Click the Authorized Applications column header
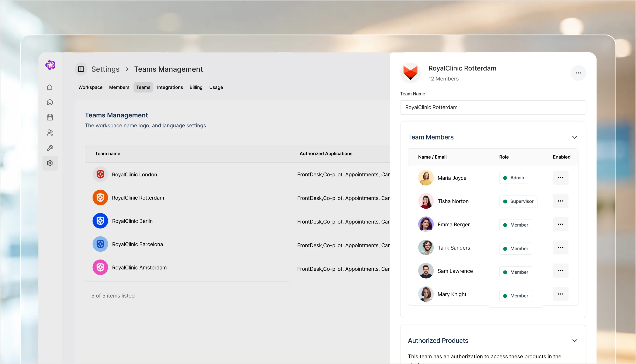The width and height of the screenshot is (636, 364). coord(326,154)
